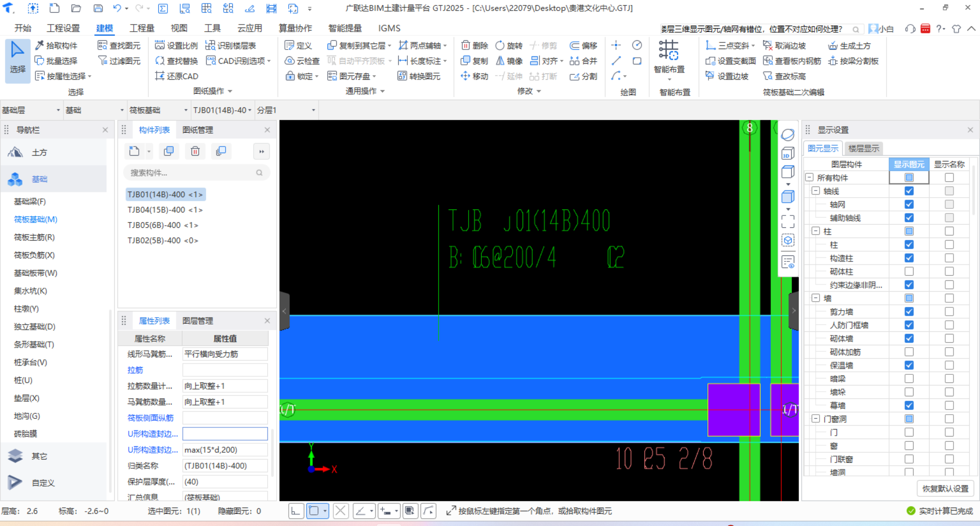The width and height of the screenshot is (980, 526).
Task: Toggle 剪力墙 显示图元 checkbox
Action: pyautogui.click(x=909, y=312)
